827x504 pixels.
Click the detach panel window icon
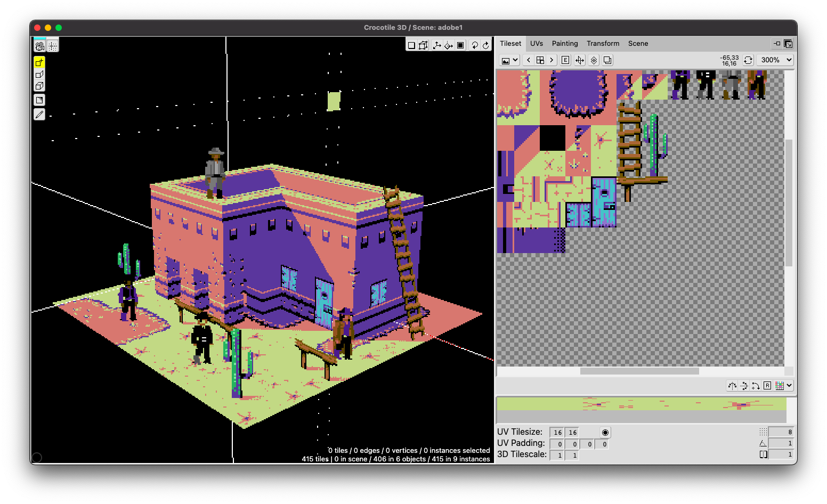pyautogui.click(x=788, y=44)
